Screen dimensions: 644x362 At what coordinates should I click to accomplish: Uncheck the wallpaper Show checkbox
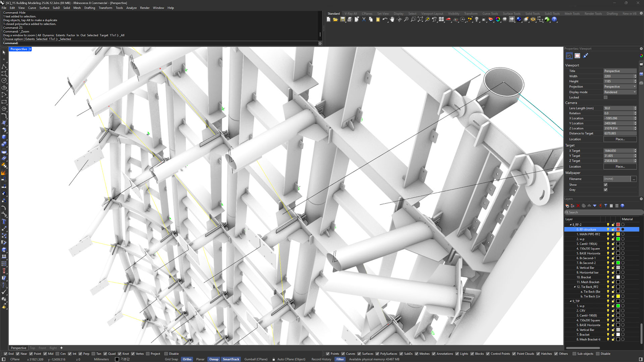pos(606,185)
